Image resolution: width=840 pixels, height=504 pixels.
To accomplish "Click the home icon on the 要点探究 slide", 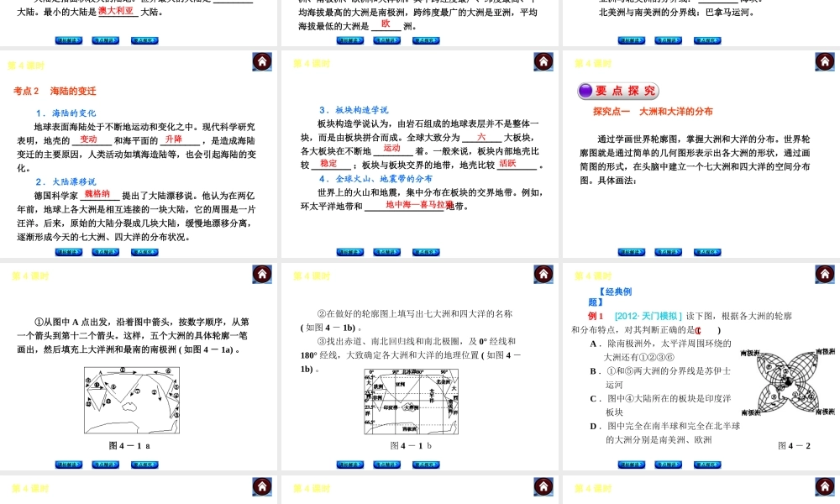I will click(825, 61).
